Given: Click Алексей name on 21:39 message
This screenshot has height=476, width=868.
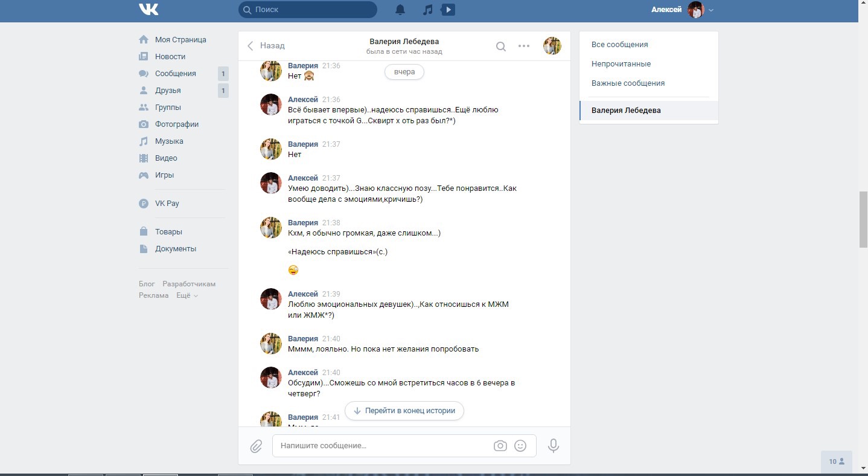Looking at the screenshot, I should (x=303, y=294).
